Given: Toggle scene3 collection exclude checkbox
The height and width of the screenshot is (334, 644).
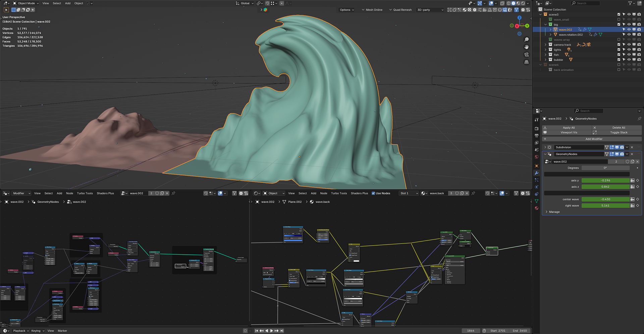Looking at the screenshot, I should [619, 14].
